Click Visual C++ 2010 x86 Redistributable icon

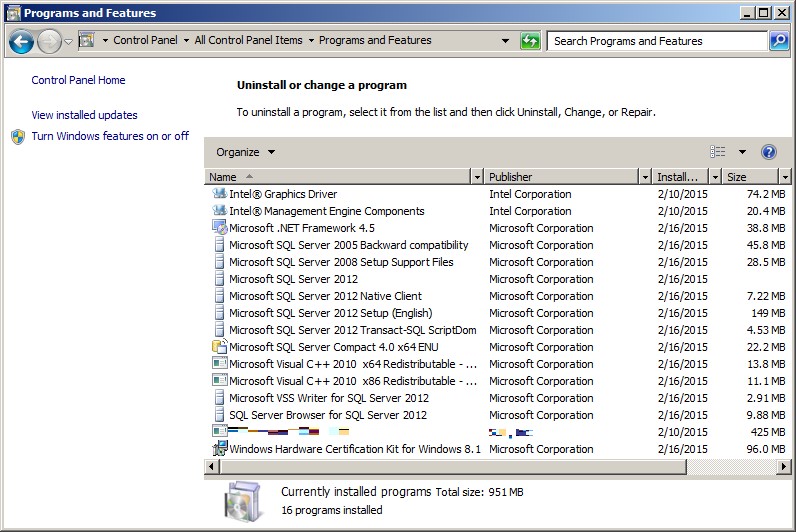pos(219,380)
